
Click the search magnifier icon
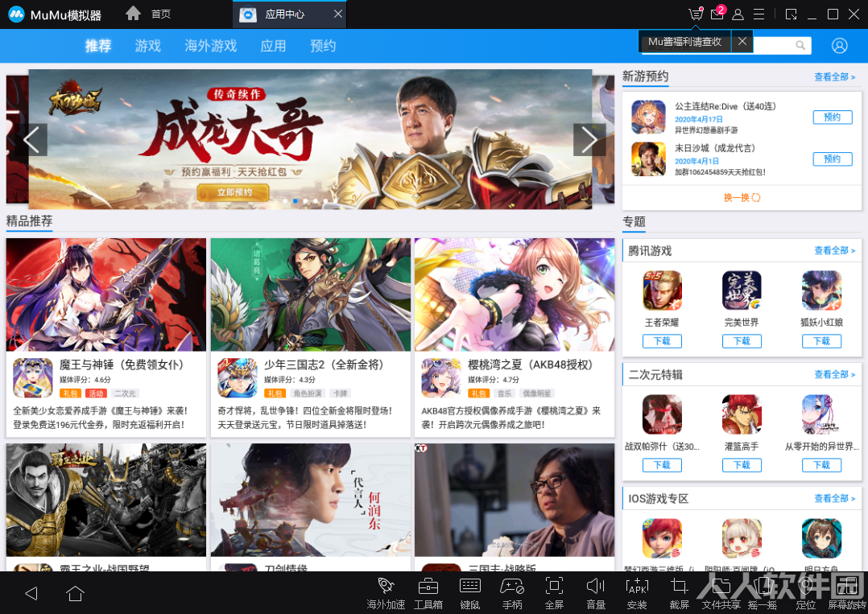800,45
